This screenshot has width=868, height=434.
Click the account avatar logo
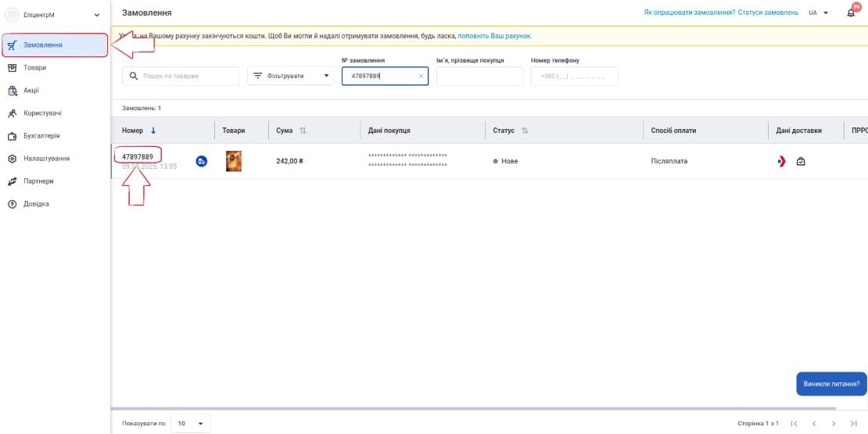13,15
